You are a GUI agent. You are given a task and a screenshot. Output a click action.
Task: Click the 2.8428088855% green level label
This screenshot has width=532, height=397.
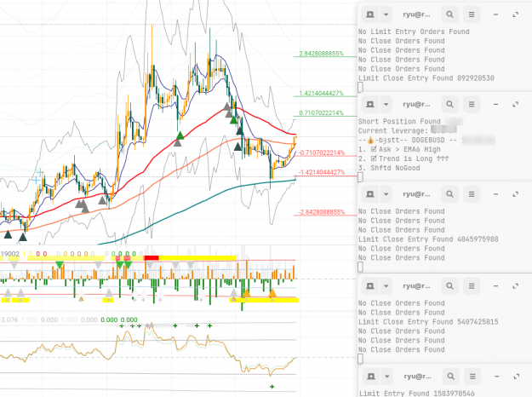[x=321, y=54]
